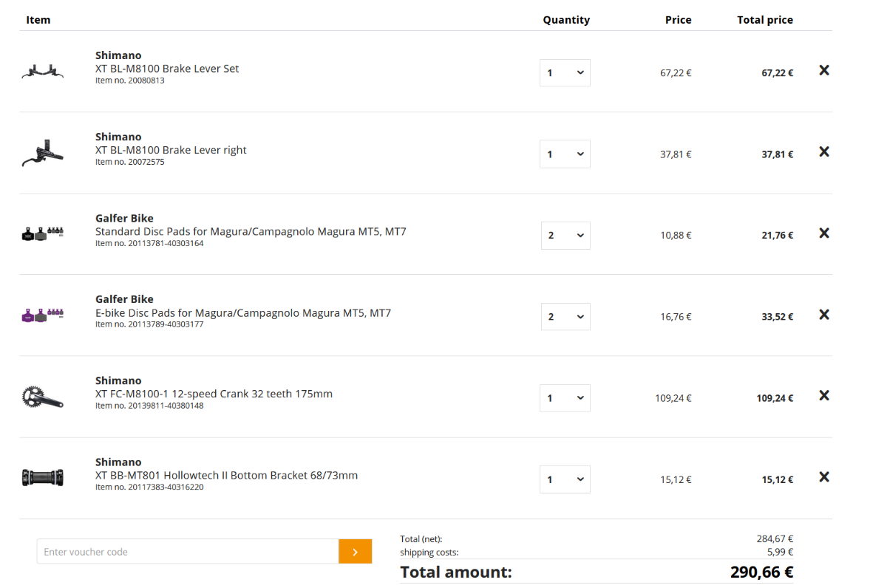Screen dimensions: 887x588
Task: Remove E-bike Disc Pads from cart
Action: (x=824, y=315)
